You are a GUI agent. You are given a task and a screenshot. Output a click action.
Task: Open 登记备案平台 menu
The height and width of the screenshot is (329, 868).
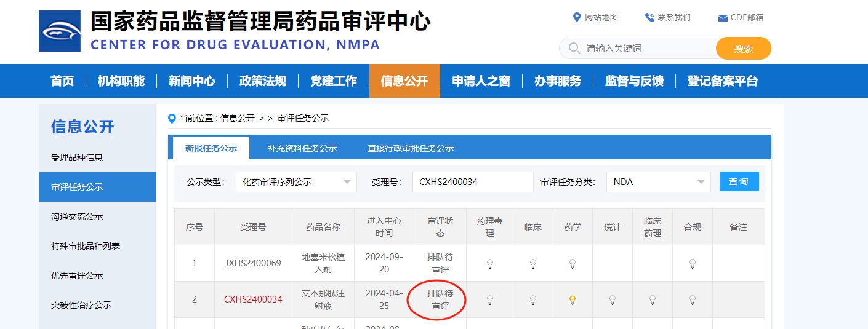pyautogui.click(x=723, y=81)
